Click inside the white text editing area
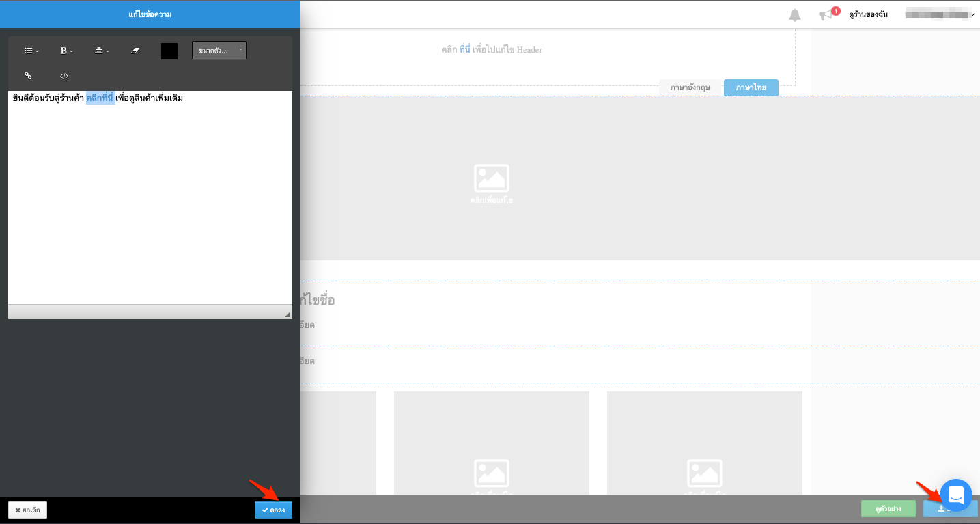The width and height of the screenshot is (980, 524). tap(150, 197)
